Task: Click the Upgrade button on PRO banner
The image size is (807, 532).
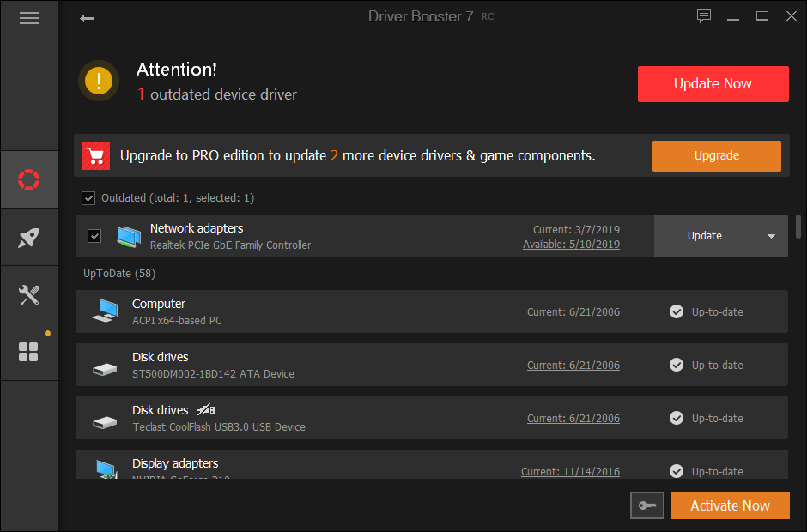Action: (716, 155)
